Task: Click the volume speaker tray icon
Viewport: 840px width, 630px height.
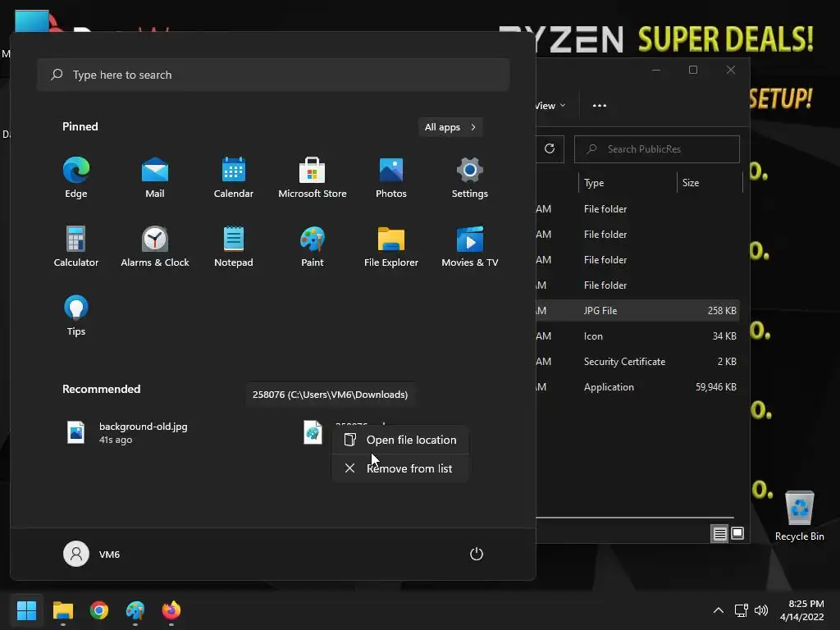Action: pos(760,610)
